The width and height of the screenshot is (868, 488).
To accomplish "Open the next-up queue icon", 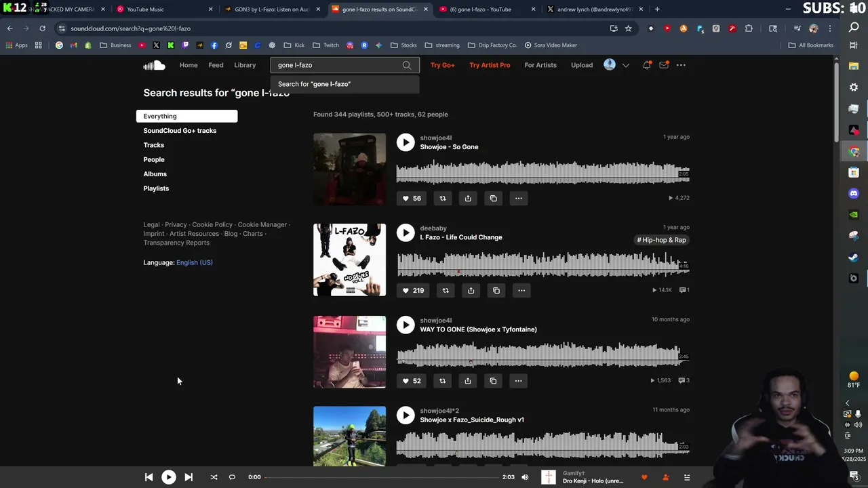I will coord(686,477).
